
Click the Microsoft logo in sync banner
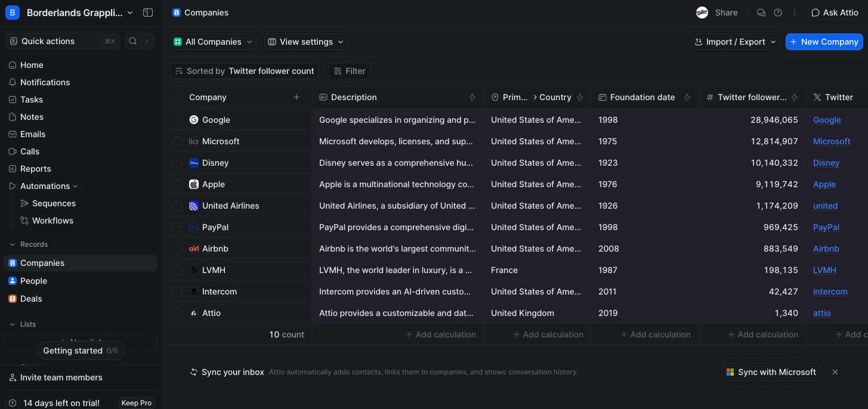(730, 372)
